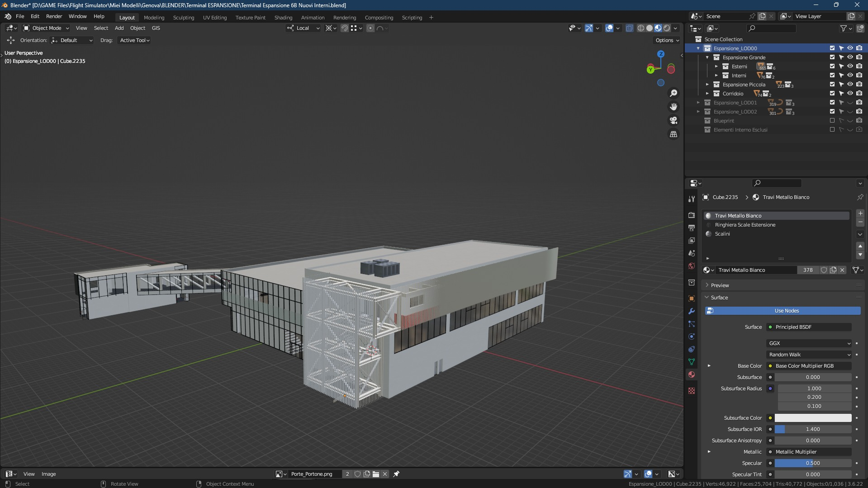Viewport: 868px width, 488px height.
Task: Open the Output properties tab (printer icon)
Action: coord(691,228)
